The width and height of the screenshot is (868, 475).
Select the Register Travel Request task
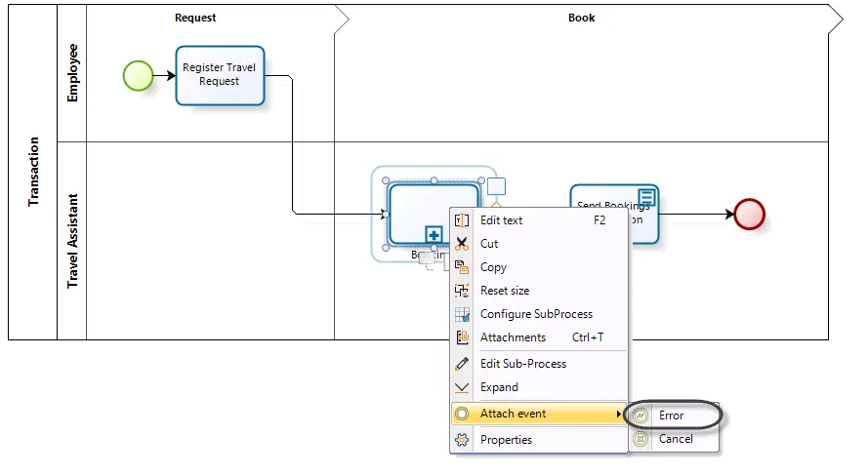tap(220, 75)
